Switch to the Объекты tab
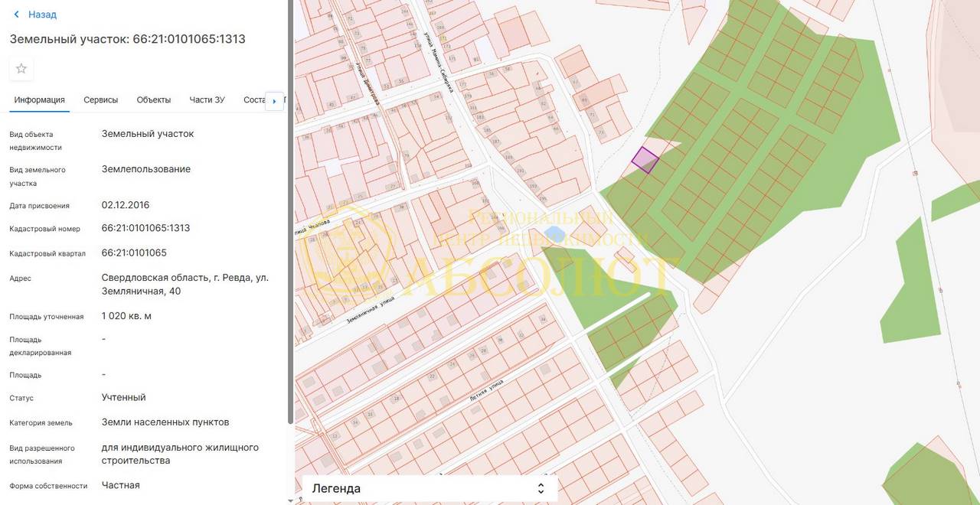Screen dimensions: 980x505 pyautogui.click(x=154, y=99)
